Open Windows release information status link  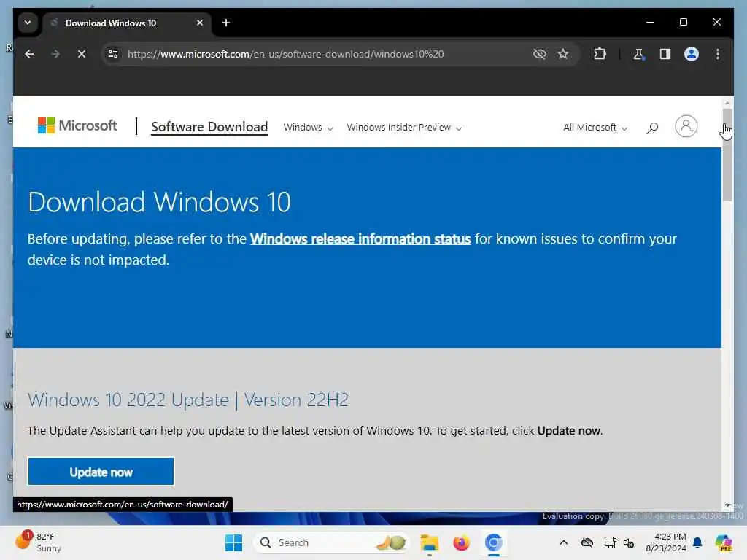(x=360, y=239)
